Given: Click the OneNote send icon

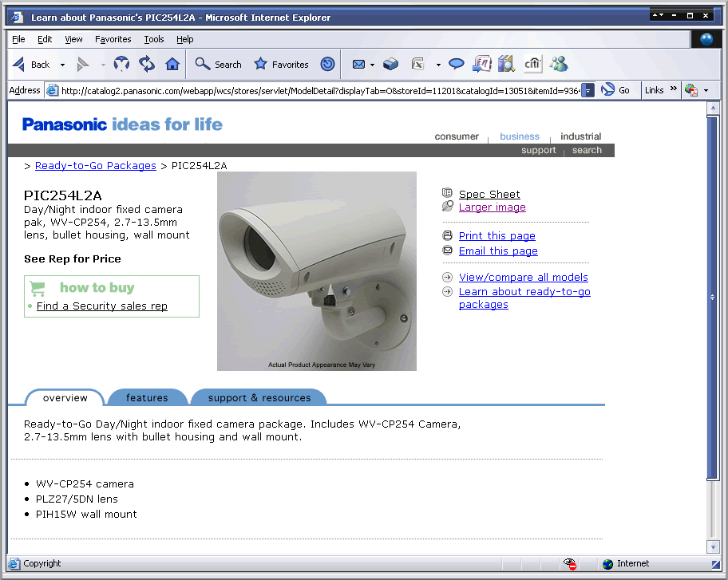Looking at the screenshot, I should click(x=481, y=64).
